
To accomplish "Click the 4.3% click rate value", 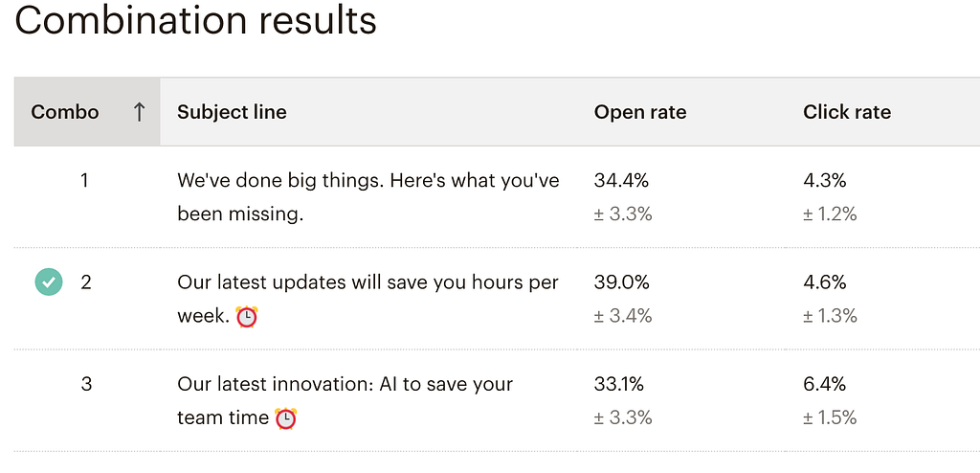I will tap(825, 180).
